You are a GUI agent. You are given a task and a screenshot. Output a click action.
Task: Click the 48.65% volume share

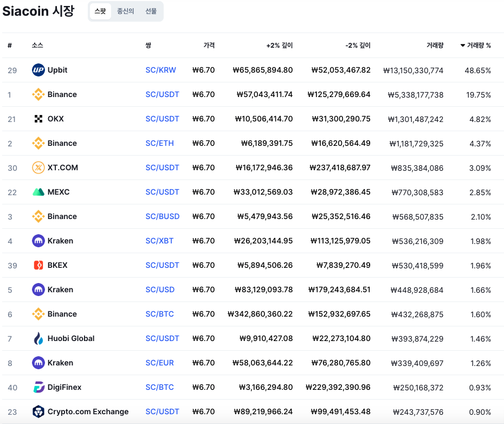pos(477,70)
